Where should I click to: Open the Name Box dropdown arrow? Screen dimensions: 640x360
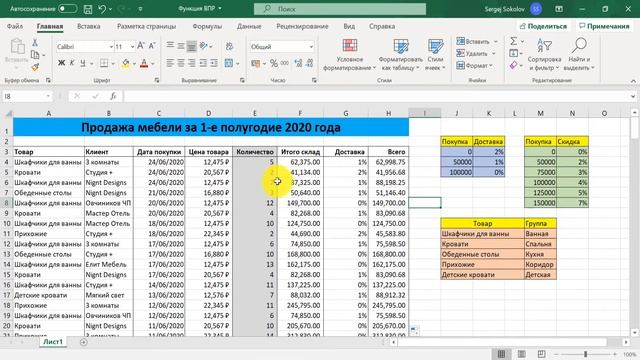[48, 96]
